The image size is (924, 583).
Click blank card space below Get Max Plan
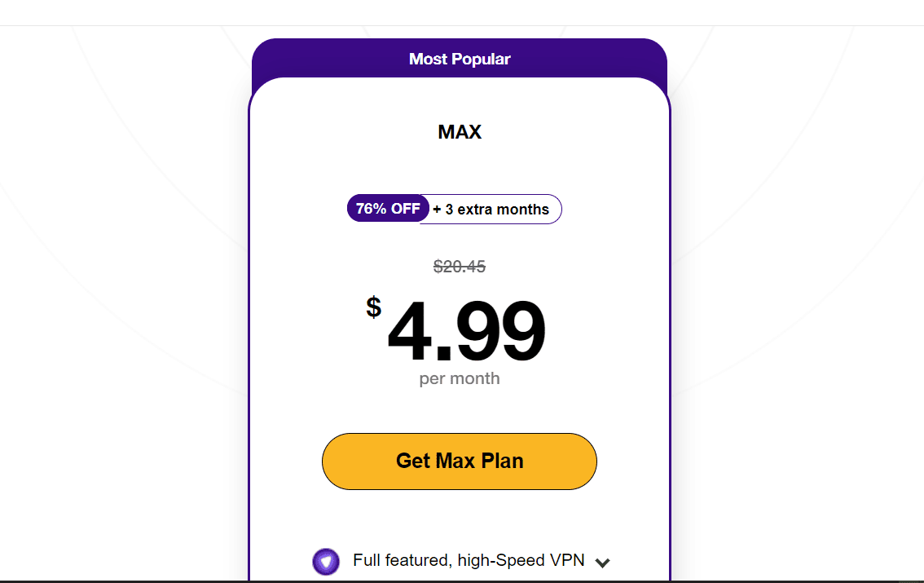click(459, 518)
